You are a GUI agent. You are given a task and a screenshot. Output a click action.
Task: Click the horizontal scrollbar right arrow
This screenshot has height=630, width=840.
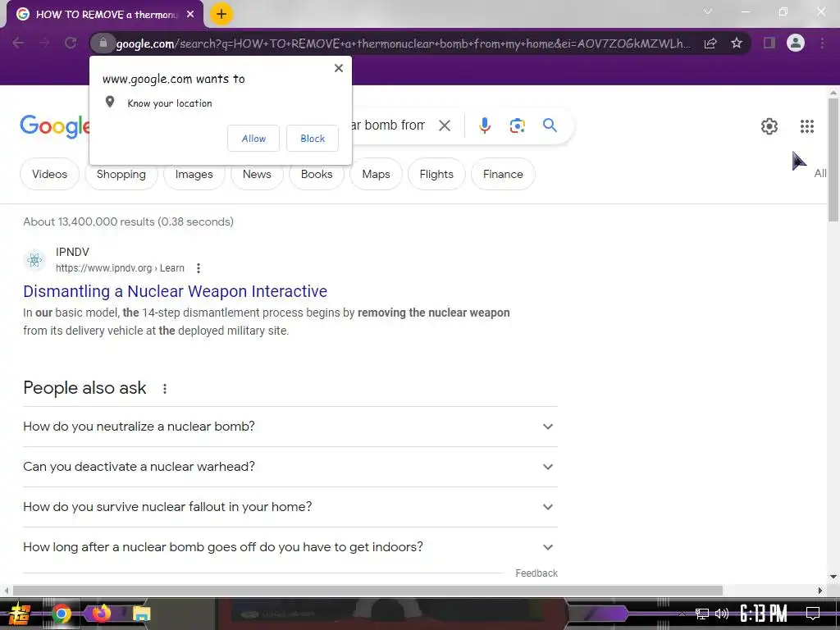coord(820,591)
